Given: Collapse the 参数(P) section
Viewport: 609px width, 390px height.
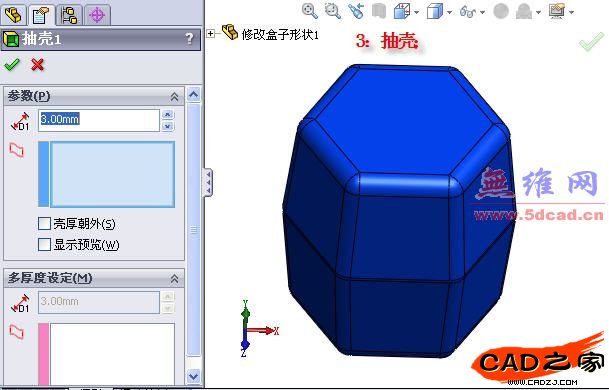Looking at the screenshot, I should (x=174, y=96).
